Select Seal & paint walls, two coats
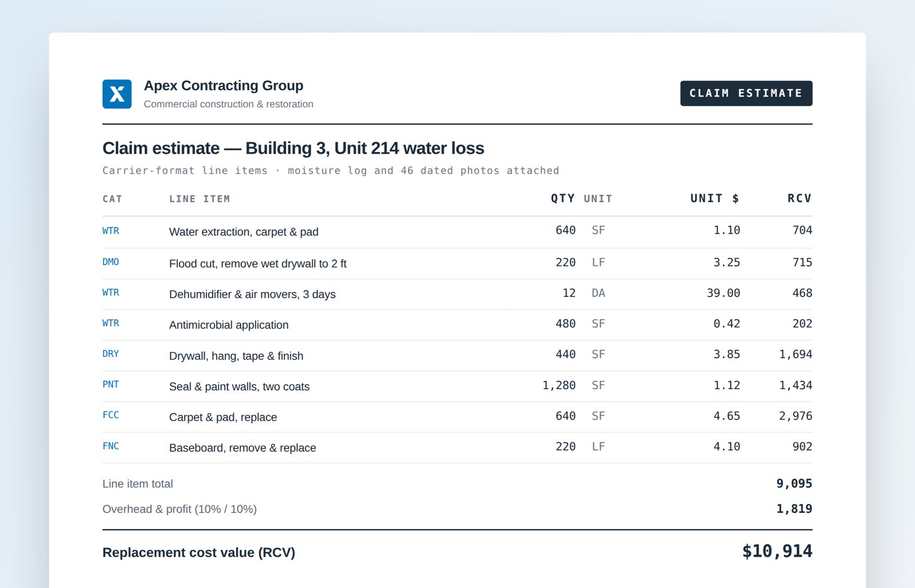915x588 pixels. (239, 387)
